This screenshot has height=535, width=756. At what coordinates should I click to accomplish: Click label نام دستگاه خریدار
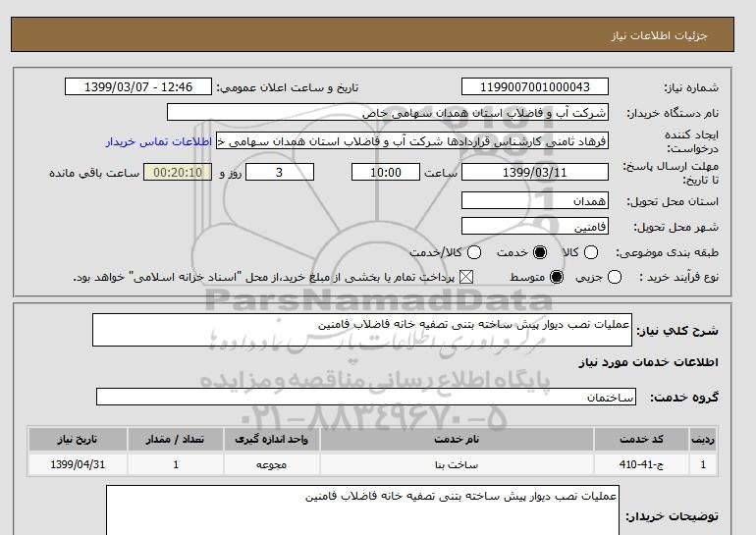point(673,113)
